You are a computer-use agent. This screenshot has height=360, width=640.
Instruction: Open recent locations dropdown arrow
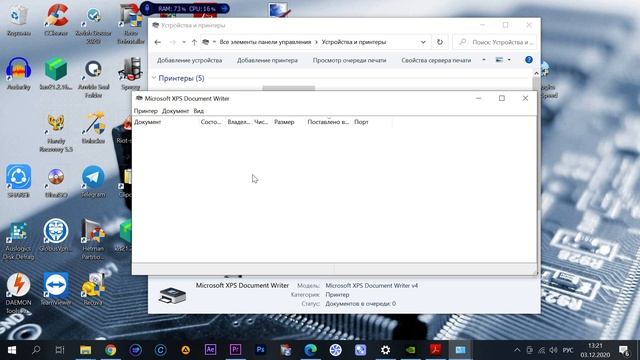(x=184, y=42)
